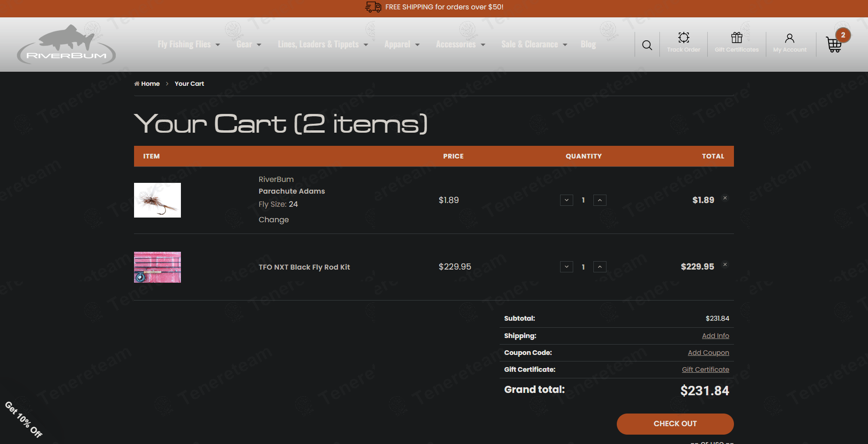The width and height of the screenshot is (868, 444).
Task: Open My Account in the header
Action: (x=790, y=42)
